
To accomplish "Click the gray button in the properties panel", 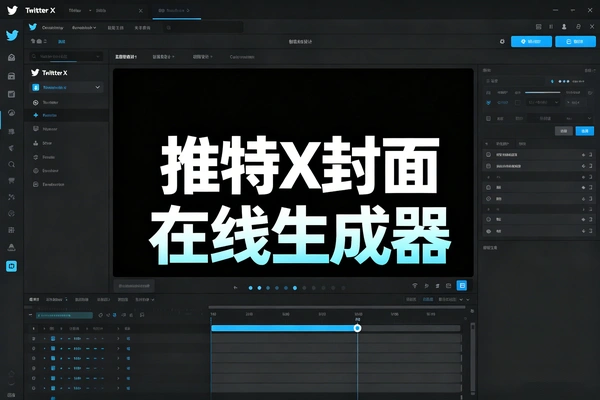I will coord(564,131).
